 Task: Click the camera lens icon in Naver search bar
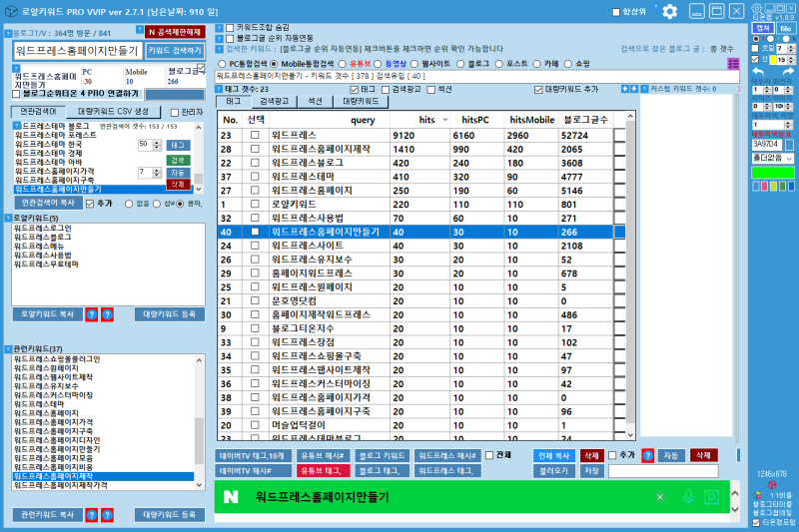pyautogui.click(x=711, y=497)
